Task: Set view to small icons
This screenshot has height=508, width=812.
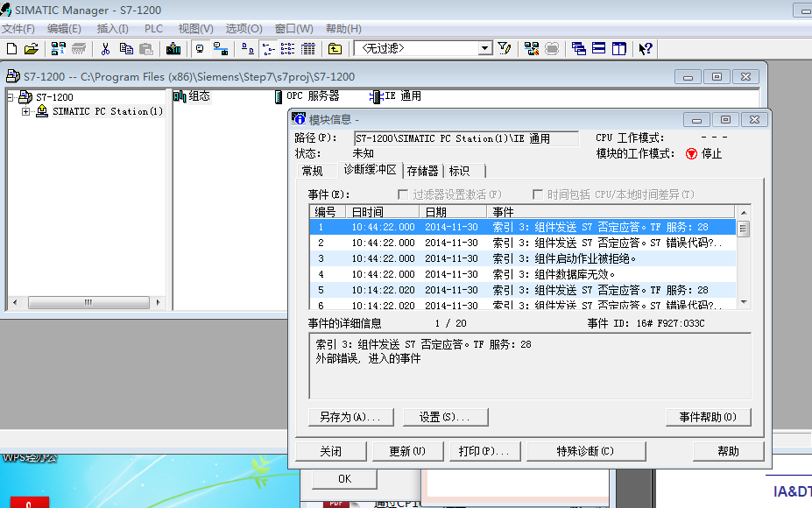Action: pos(268,49)
